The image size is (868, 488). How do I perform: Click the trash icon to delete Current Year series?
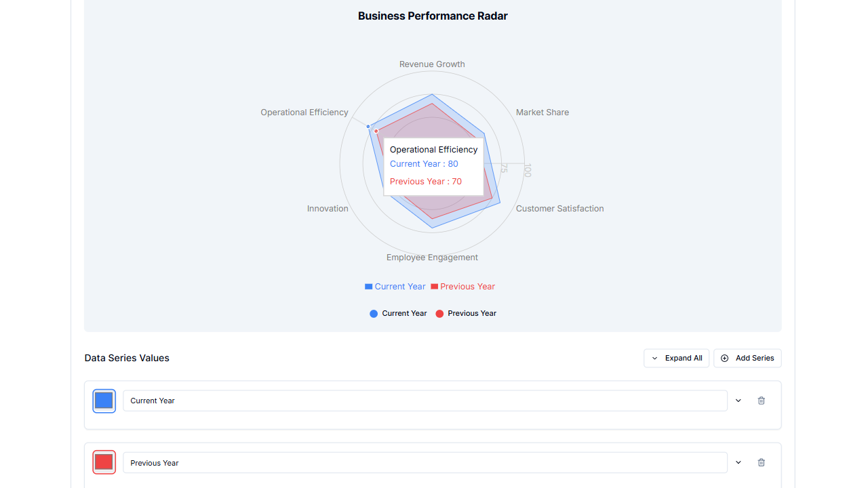[x=761, y=401]
